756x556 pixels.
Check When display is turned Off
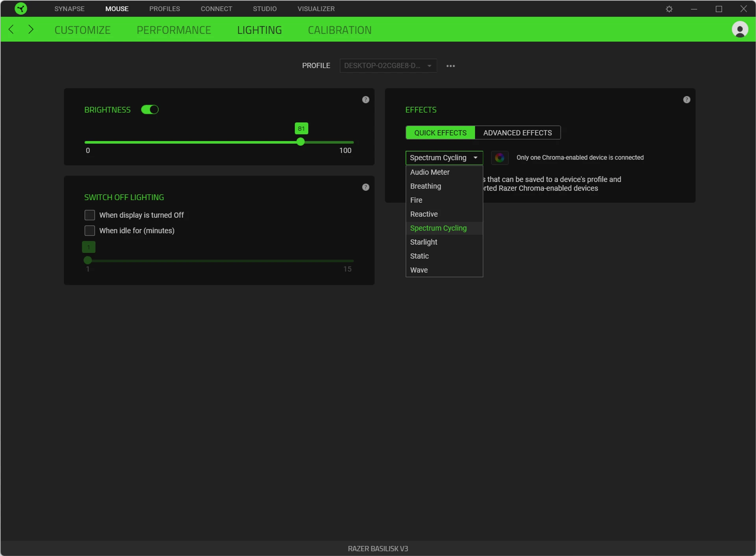[x=90, y=215]
